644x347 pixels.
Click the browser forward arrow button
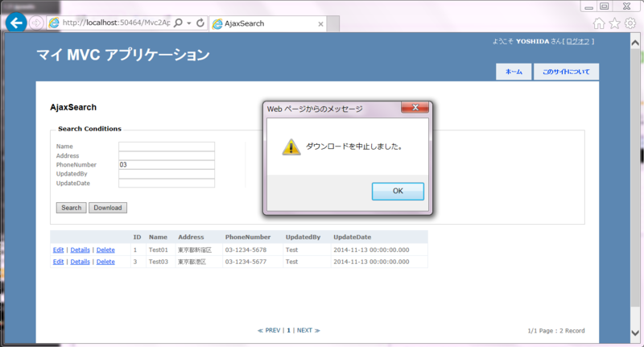[36, 23]
